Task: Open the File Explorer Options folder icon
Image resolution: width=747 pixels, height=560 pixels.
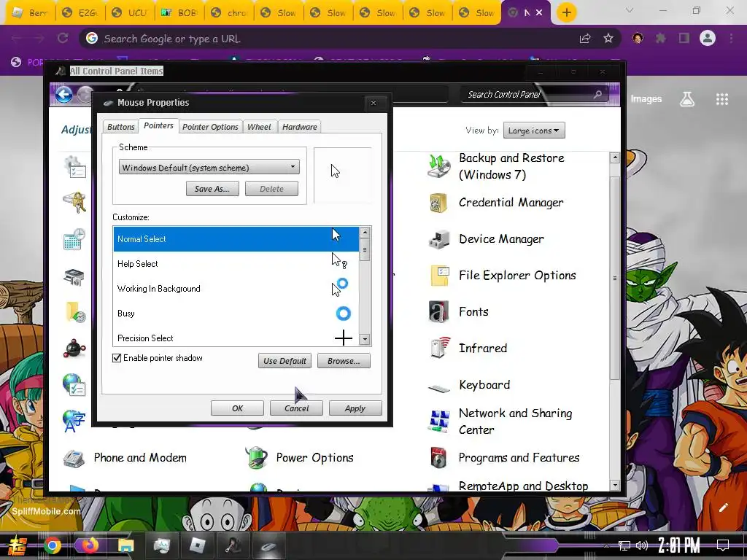Action: [x=439, y=276]
